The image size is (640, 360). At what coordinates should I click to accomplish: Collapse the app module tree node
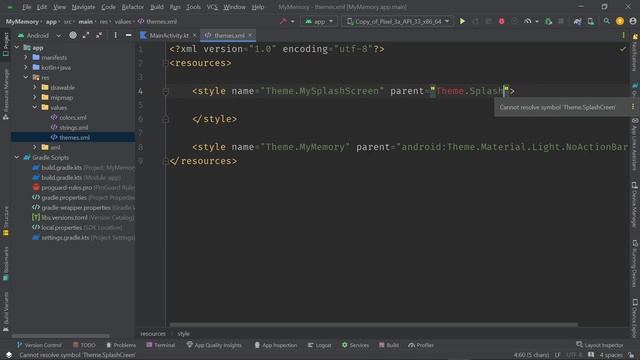[17, 47]
